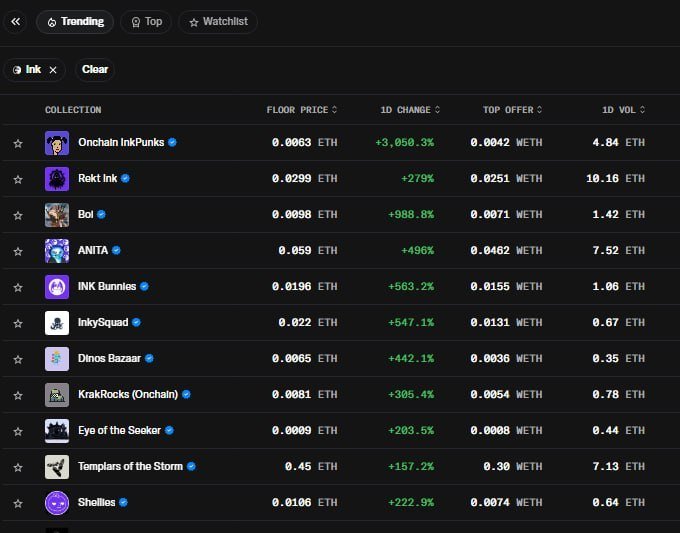Sort by 1D Vol column
Viewport: 680px width, 533px height.
623,110
